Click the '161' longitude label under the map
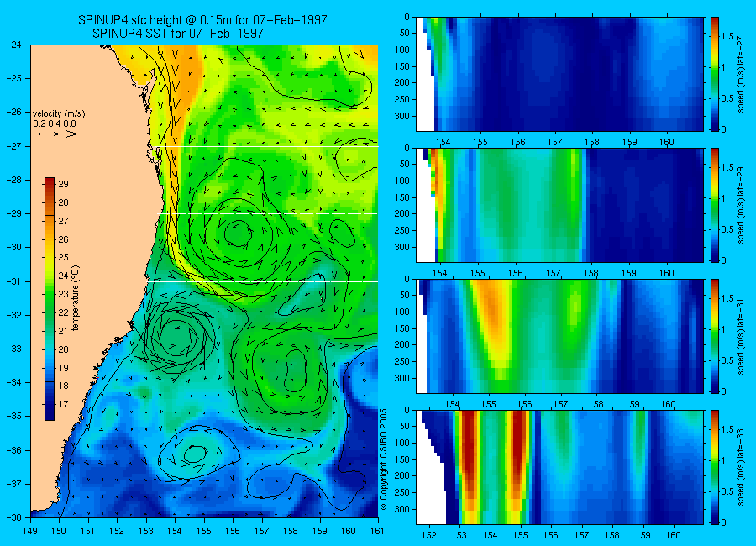 (377, 531)
